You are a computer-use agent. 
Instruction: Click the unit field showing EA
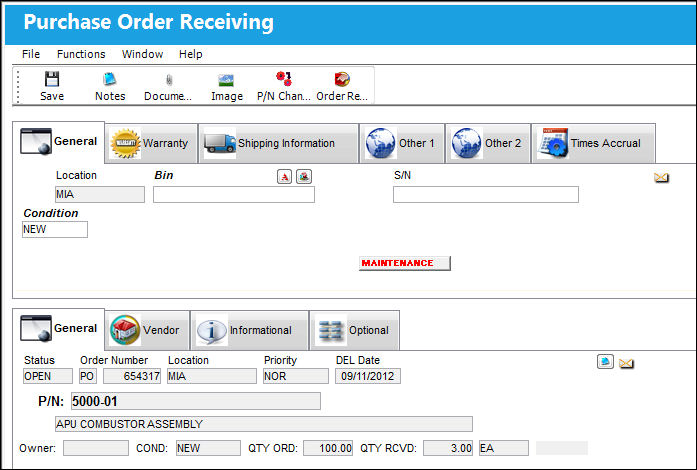point(504,448)
